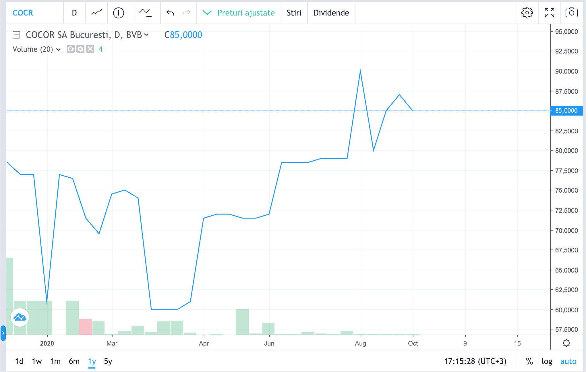Open the axis settings gear near the time scale
Viewport: 588px width, 372px height.
click(x=566, y=343)
